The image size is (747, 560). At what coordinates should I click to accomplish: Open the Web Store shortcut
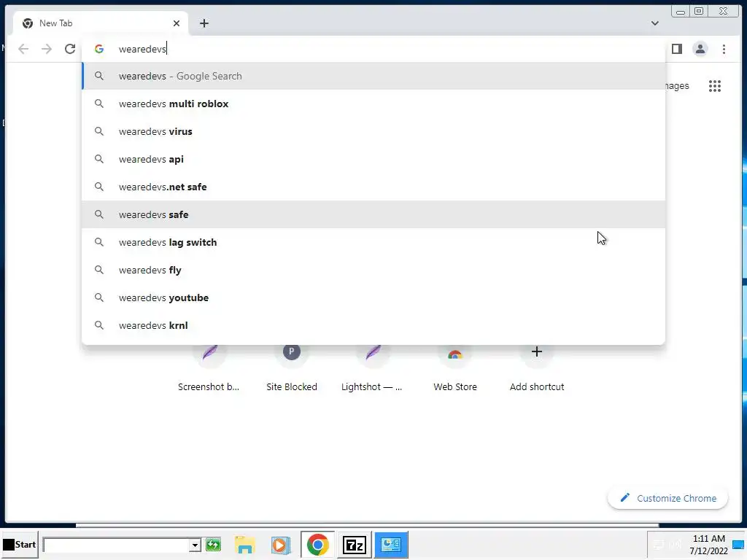point(455,367)
